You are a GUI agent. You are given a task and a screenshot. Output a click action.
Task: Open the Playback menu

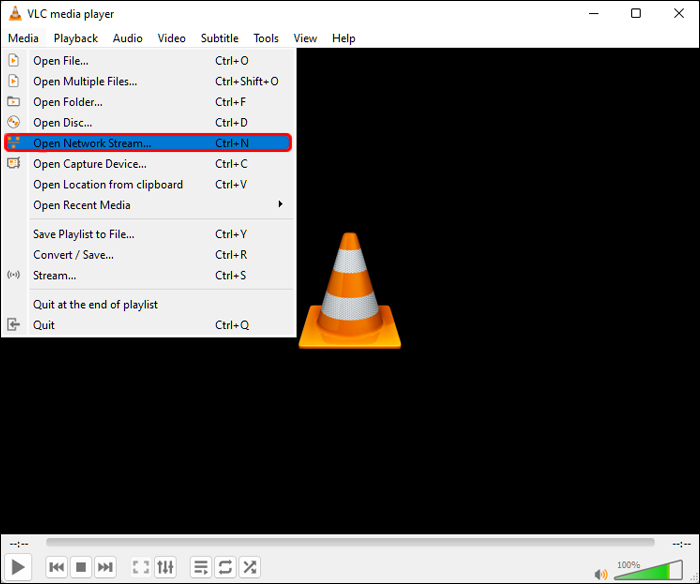(75, 38)
